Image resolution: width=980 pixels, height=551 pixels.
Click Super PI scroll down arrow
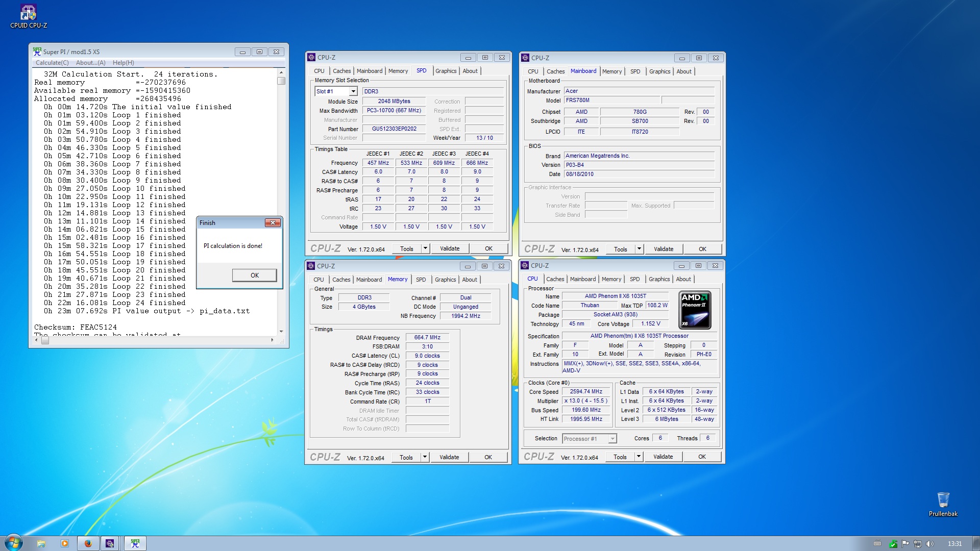281,332
